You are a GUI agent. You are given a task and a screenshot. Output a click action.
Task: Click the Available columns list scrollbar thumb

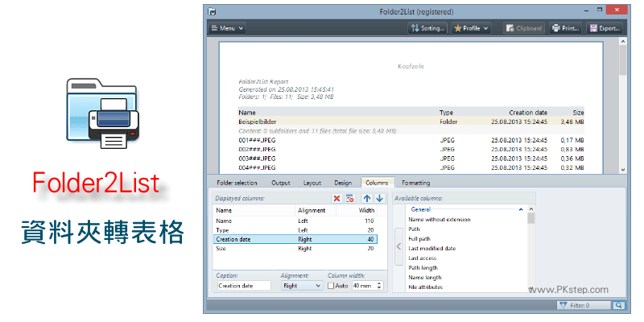(531, 218)
